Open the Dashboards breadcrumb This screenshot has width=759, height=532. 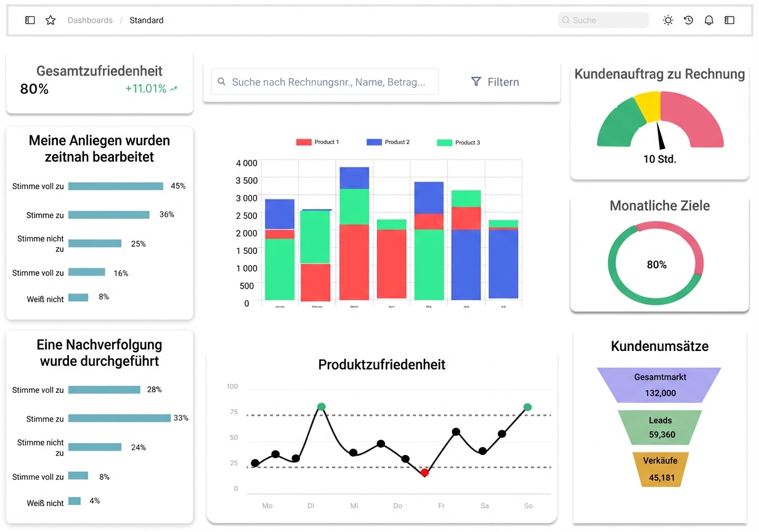(x=90, y=20)
